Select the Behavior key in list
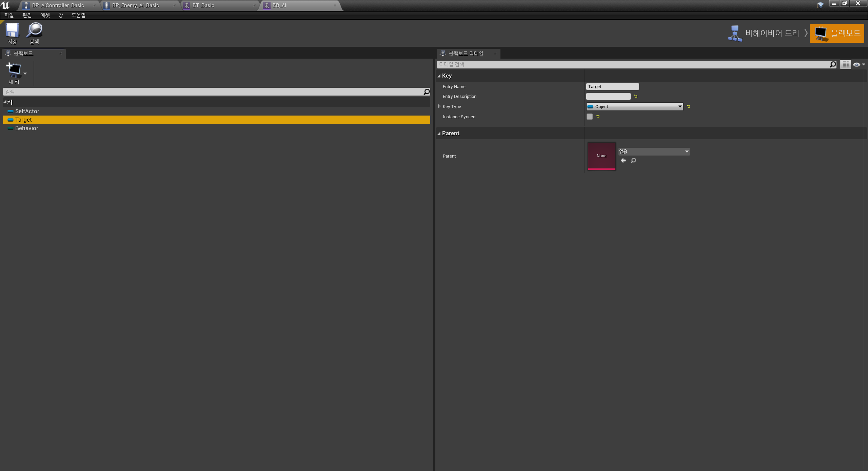The image size is (868, 471). pos(27,128)
